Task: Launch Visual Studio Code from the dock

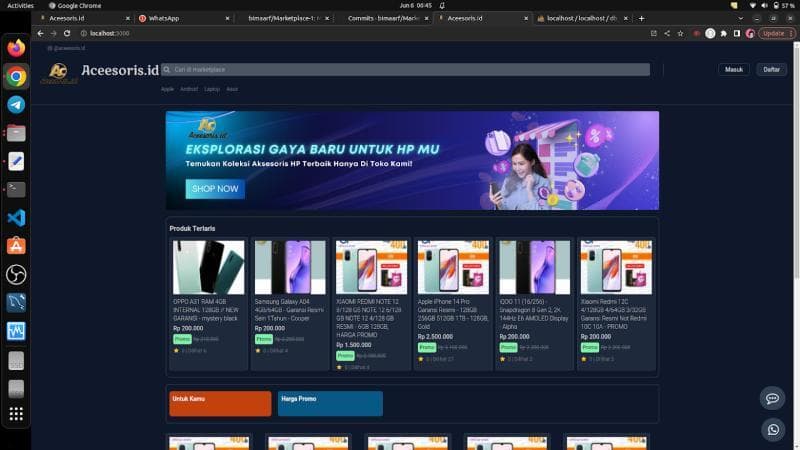Action: pyautogui.click(x=16, y=218)
